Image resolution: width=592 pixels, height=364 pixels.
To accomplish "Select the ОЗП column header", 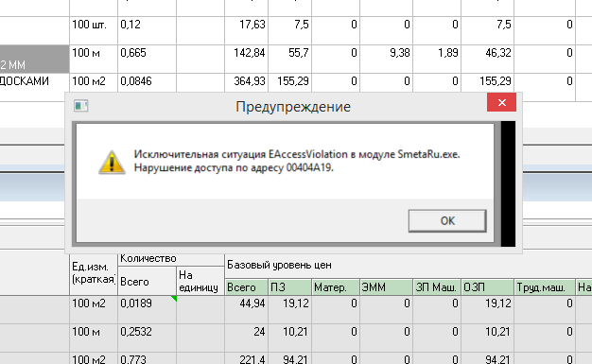I will tap(487, 287).
